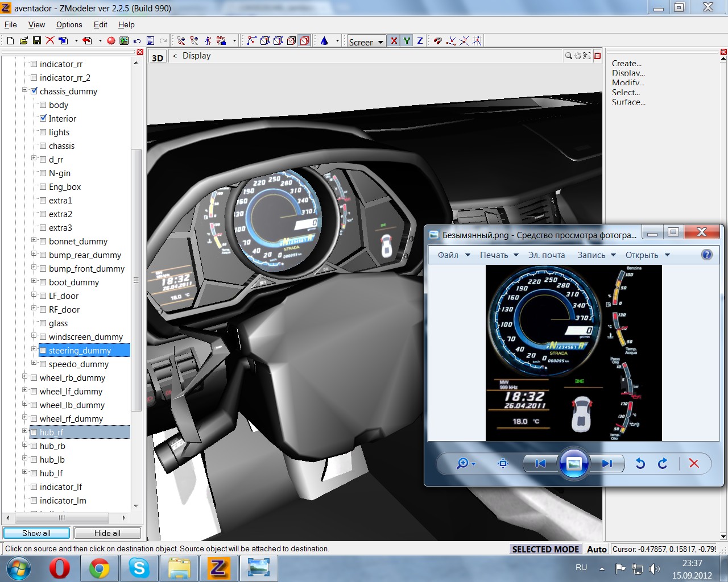Image resolution: width=728 pixels, height=582 pixels.
Task: Click the photo viewer zoom magnifier icon
Action: (462, 463)
